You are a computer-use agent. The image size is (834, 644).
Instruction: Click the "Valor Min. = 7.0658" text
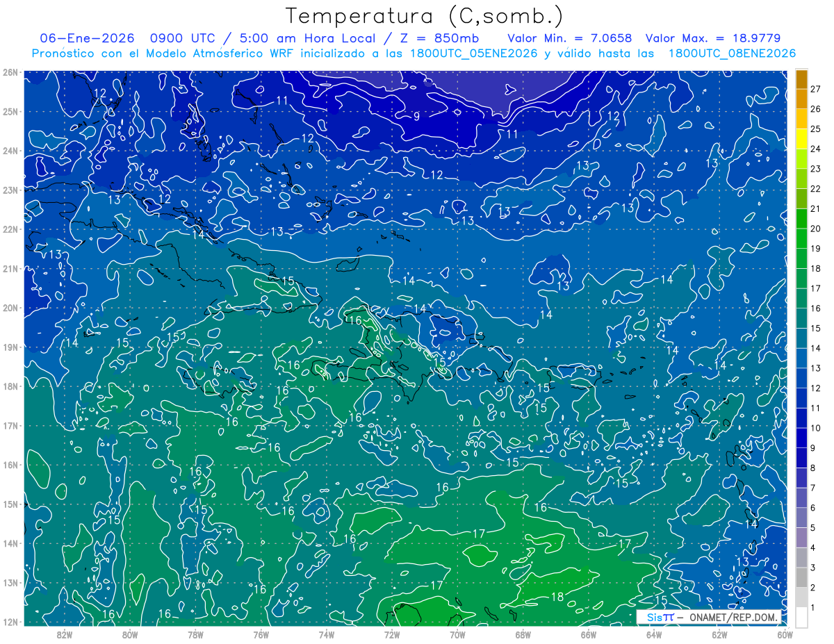(x=570, y=38)
